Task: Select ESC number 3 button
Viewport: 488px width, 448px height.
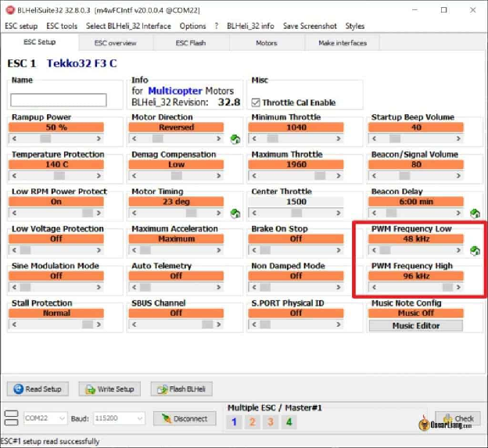Action: (x=271, y=422)
